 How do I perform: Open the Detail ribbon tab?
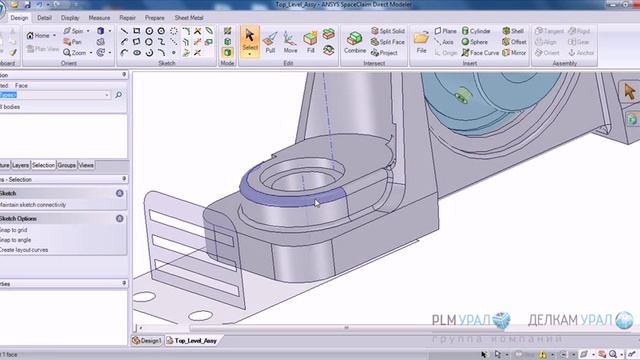point(44,18)
